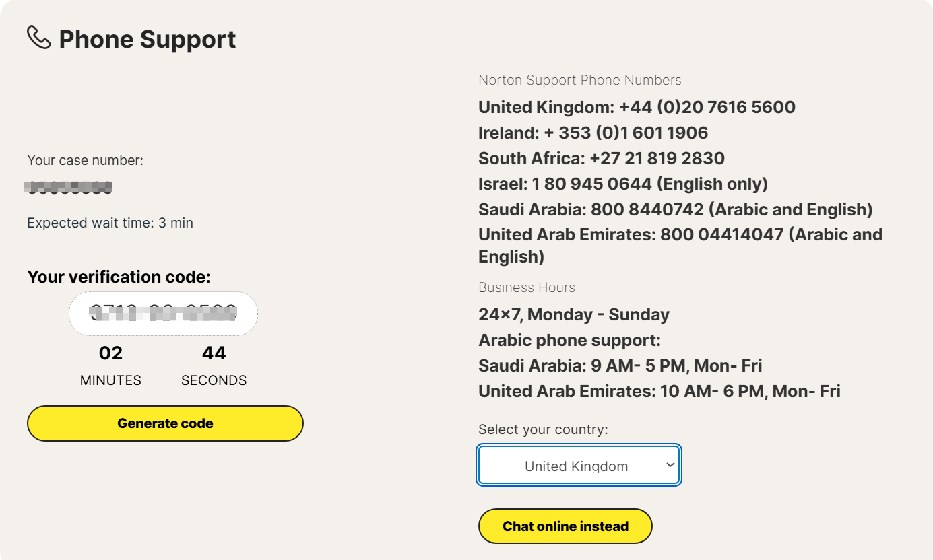933x560 pixels.
Task: Click Chat online instead button
Action: pos(565,526)
